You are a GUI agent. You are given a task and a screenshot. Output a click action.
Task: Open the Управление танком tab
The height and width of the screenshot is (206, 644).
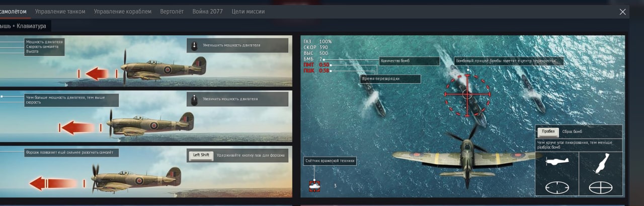coord(60,11)
